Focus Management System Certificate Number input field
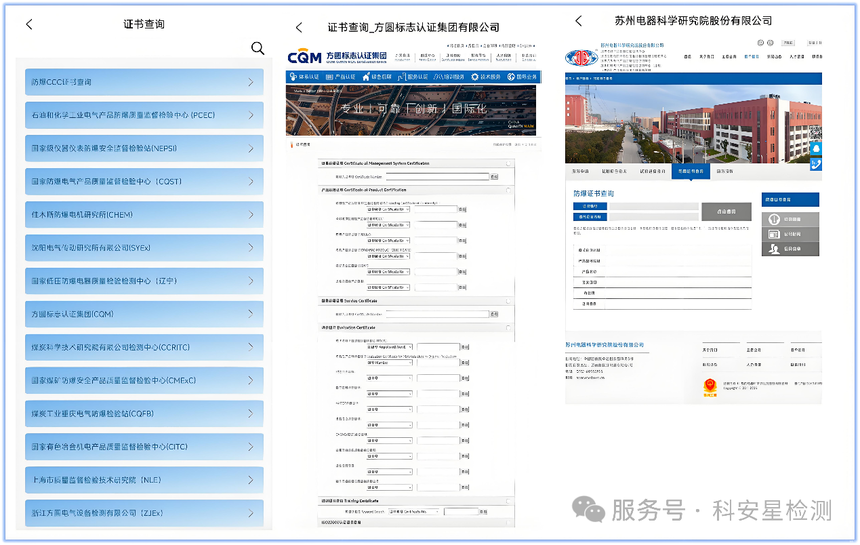Viewport: 860px width, 545px height. pyautogui.click(x=437, y=177)
